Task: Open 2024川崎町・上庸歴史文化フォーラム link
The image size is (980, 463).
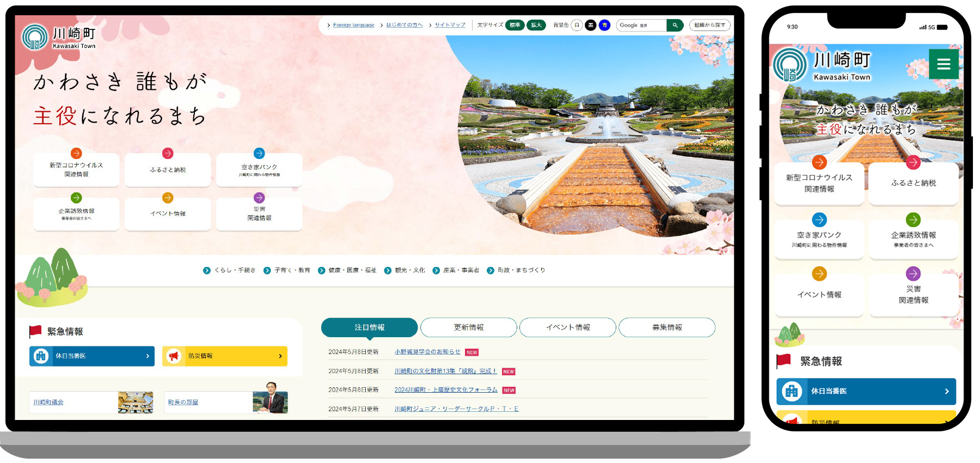Action: (x=446, y=390)
